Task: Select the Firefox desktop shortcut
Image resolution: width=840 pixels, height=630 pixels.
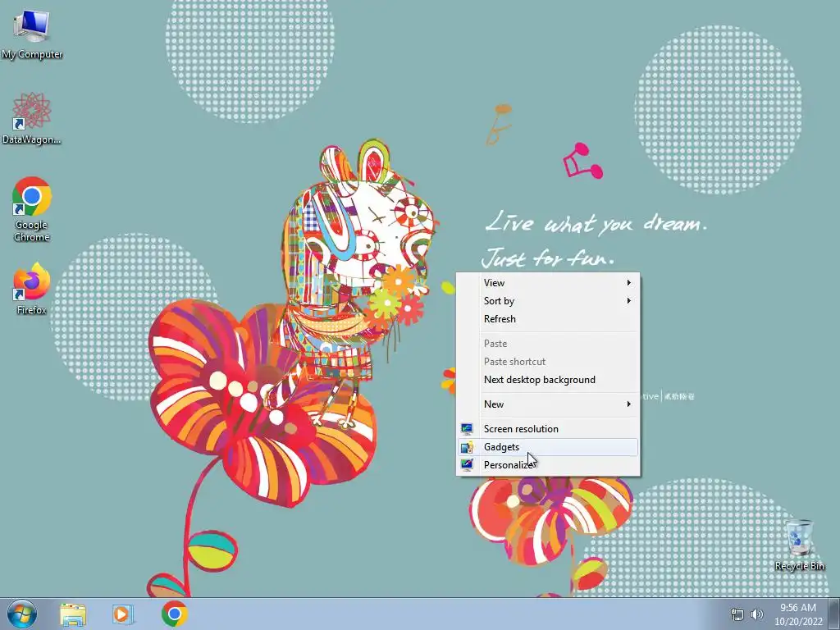Action: 32,288
